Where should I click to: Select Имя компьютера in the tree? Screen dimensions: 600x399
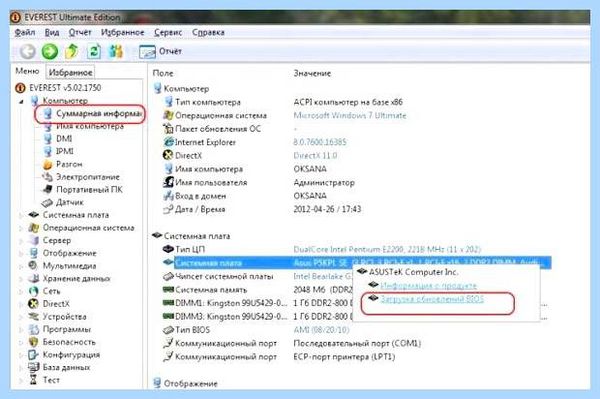pyautogui.click(x=90, y=126)
